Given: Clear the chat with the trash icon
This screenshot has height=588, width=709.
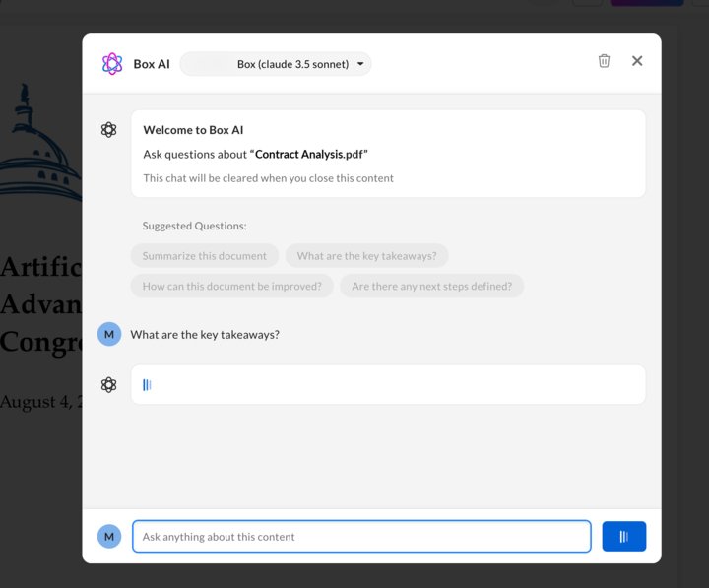Looking at the screenshot, I should pyautogui.click(x=604, y=61).
